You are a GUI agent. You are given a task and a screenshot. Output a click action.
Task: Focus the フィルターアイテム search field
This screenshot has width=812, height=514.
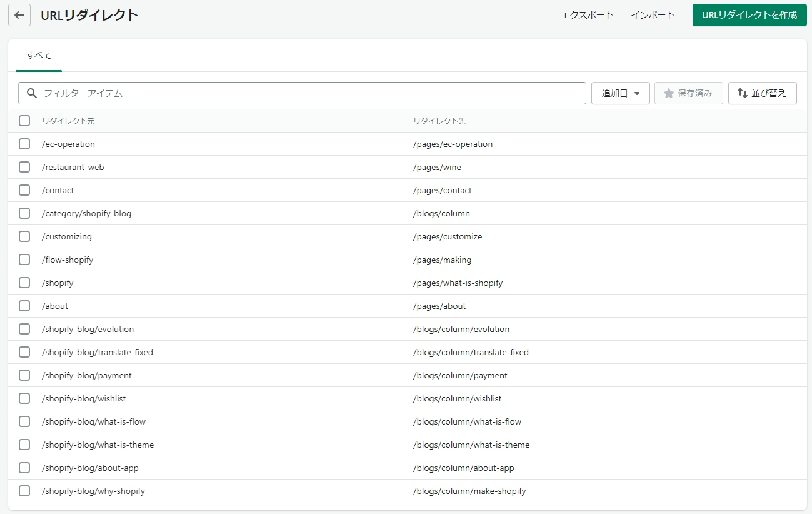(x=302, y=93)
